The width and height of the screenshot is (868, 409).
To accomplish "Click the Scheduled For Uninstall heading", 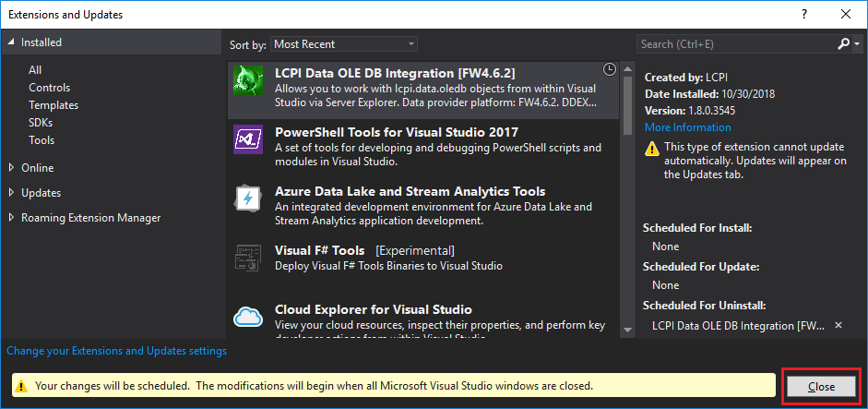I will (x=704, y=306).
